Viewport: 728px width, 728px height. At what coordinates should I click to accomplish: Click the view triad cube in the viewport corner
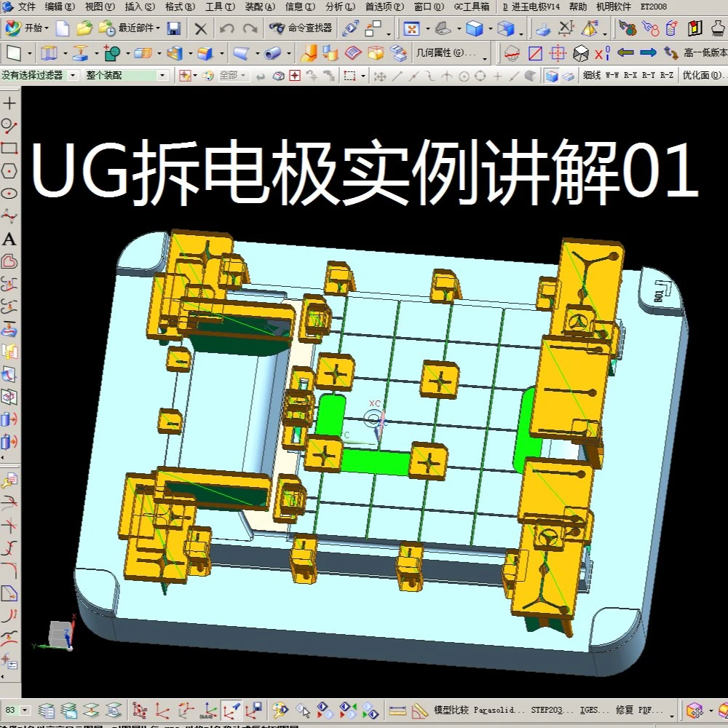[58, 635]
